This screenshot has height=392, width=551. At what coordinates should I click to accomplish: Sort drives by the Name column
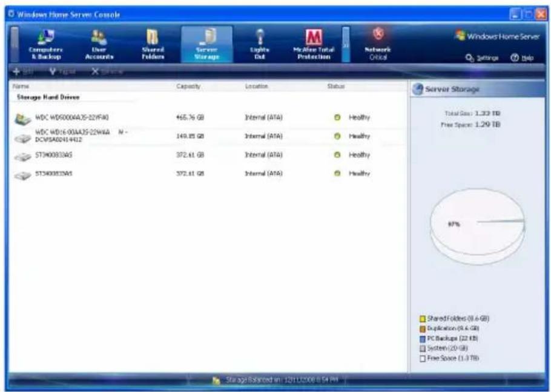click(21, 86)
